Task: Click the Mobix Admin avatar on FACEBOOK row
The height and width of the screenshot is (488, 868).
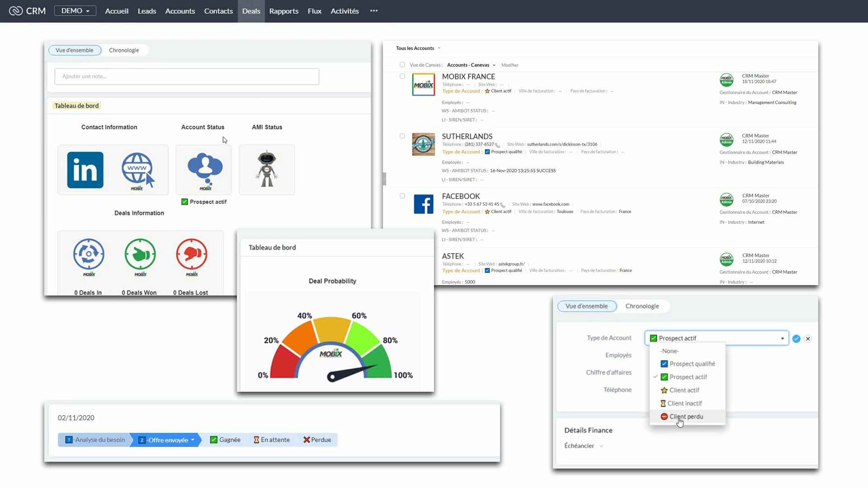Action: click(726, 199)
